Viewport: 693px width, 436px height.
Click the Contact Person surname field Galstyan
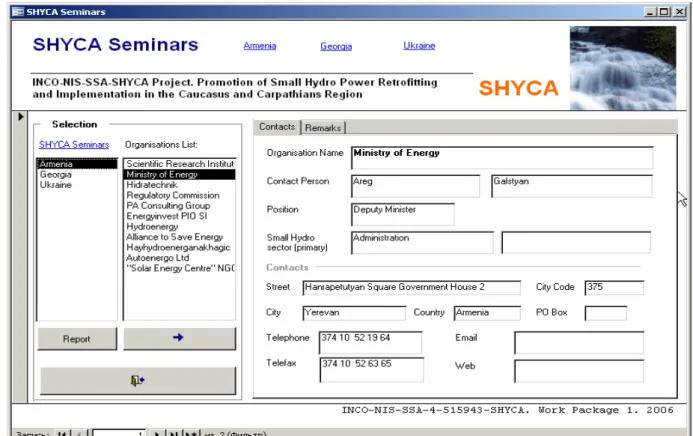point(571,186)
